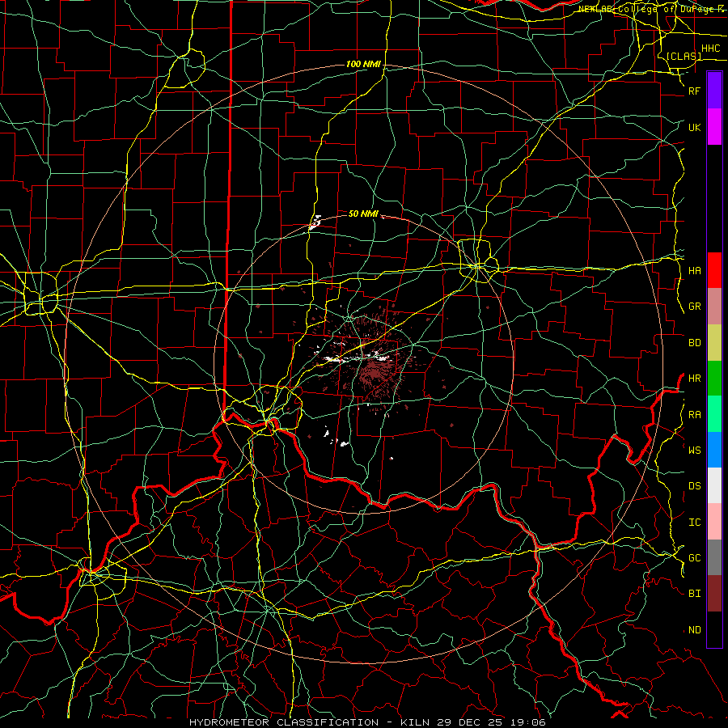This screenshot has width=728, height=728.
Task: Click the HHC product label
Action: [x=710, y=49]
